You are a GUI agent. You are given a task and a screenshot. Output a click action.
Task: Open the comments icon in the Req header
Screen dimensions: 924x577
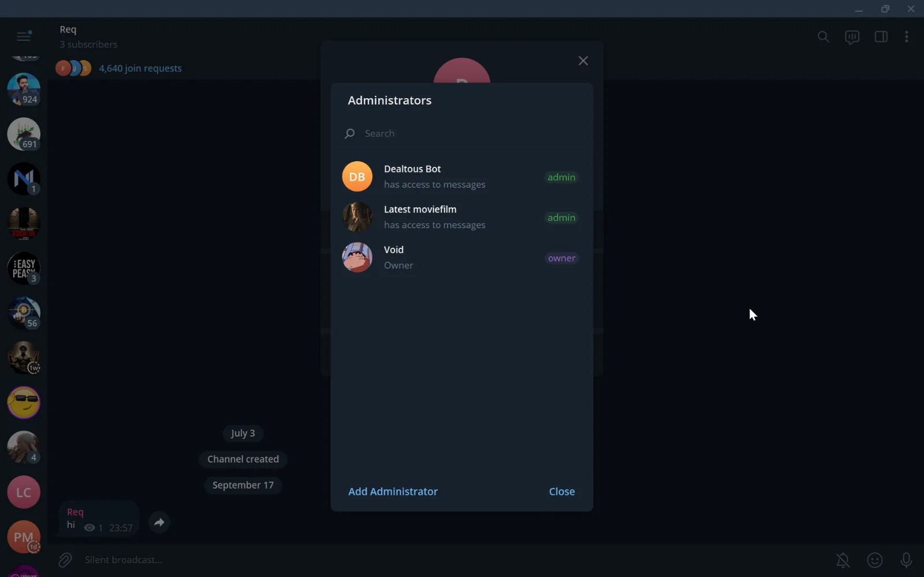[852, 37]
